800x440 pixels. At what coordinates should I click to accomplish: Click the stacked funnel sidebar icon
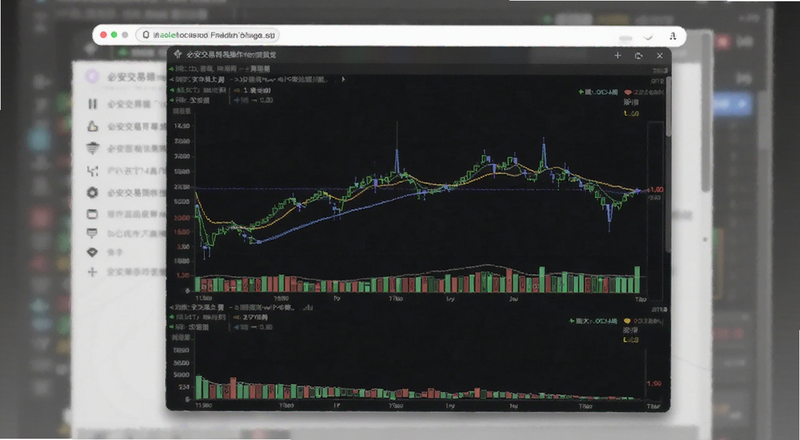pyautogui.click(x=92, y=148)
